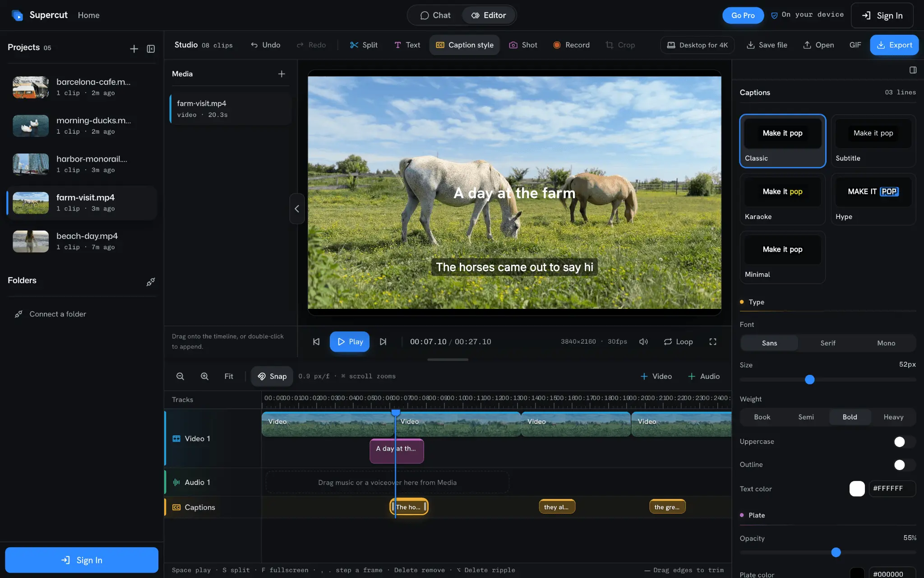The height and width of the screenshot is (578, 924).
Task: Start Record from the toolbar
Action: click(571, 45)
